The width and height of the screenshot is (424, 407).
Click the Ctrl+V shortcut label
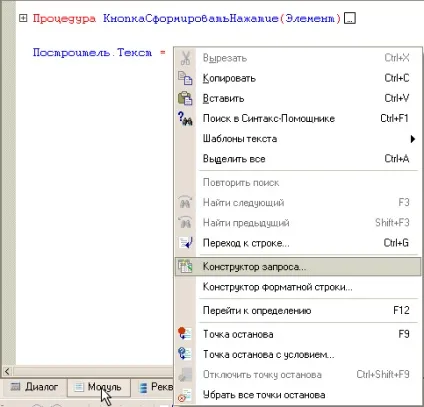[397, 98]
